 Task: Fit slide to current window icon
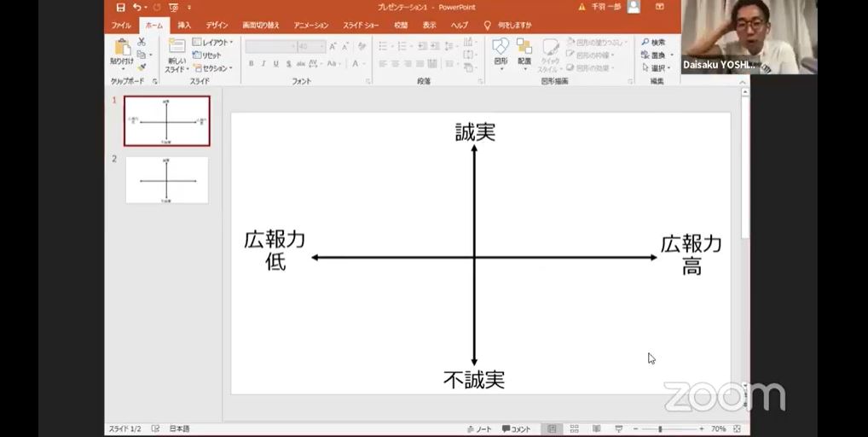(x=737, y=428)
